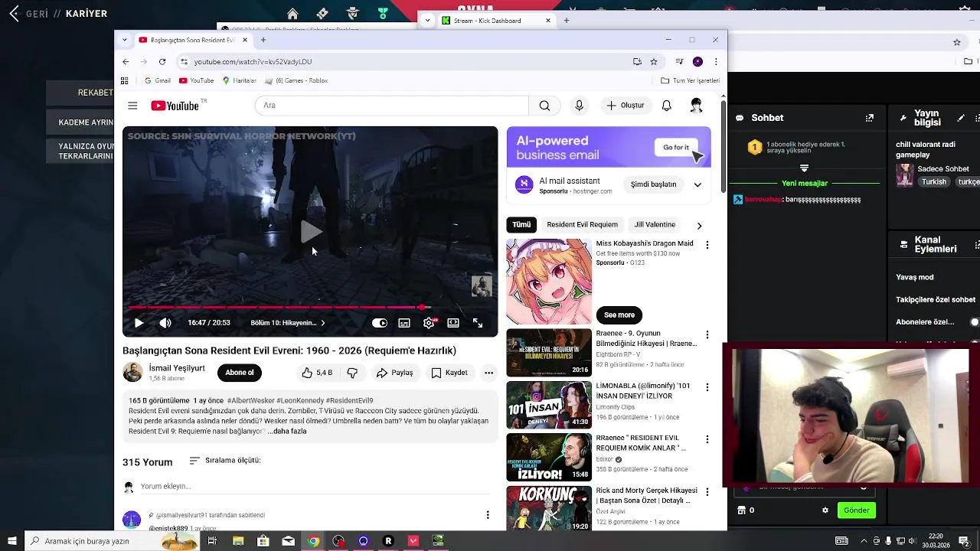This screenshot has height=551, width=980.
Task: Bookmark this page with the star icon
Action: click(x=654, y=62)
